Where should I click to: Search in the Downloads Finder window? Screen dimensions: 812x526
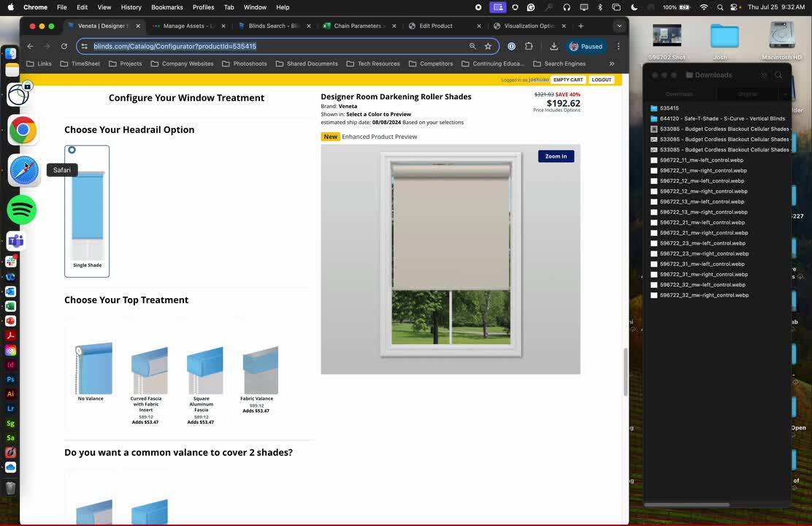778,75
